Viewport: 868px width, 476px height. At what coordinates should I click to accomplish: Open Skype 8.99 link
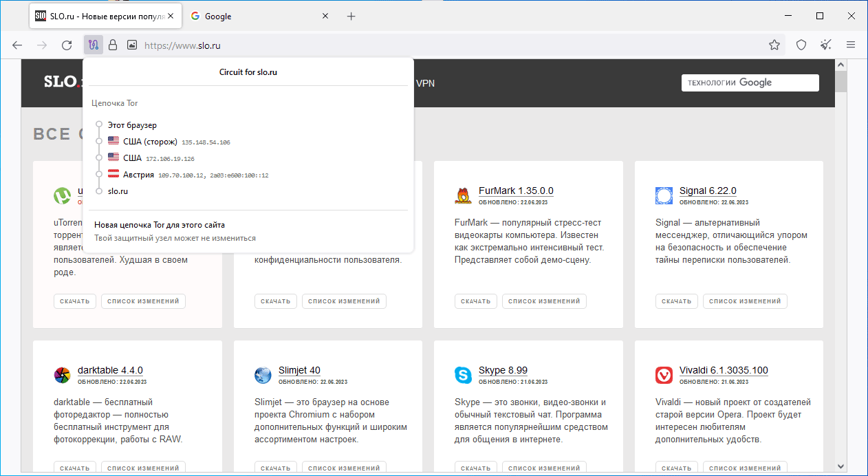(x=503, y=370)
